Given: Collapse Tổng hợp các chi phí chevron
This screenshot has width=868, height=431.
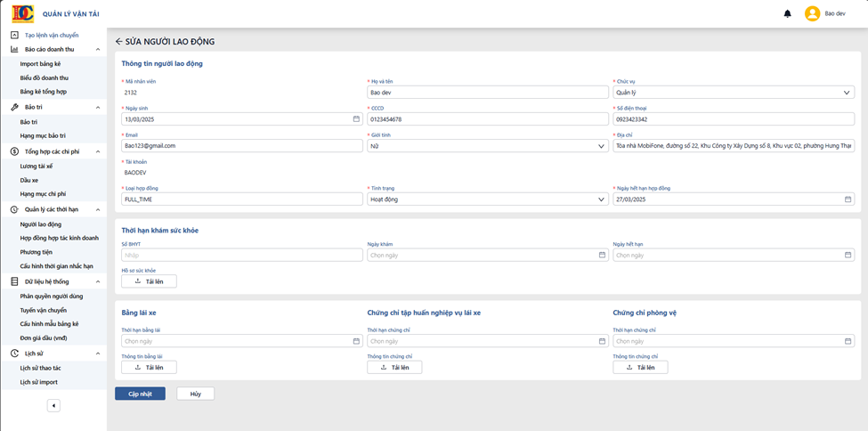Looking at the screenshot, I should pyautogui.click(x=98, y=151).
